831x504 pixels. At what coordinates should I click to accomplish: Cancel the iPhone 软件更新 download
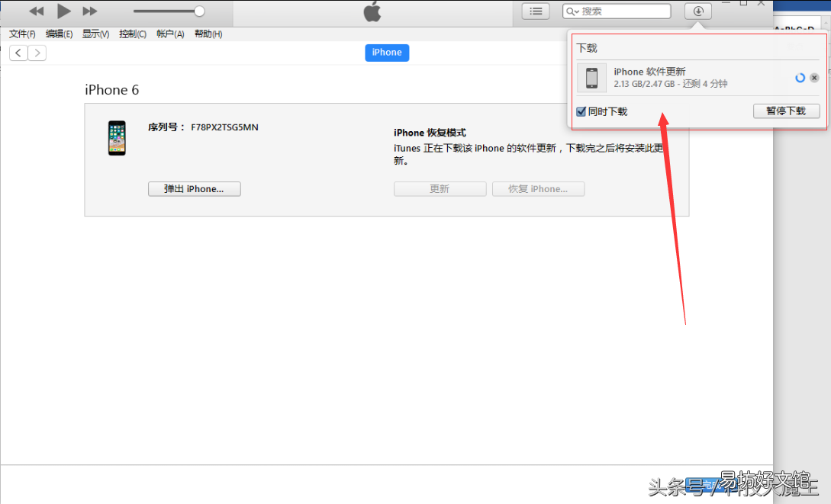click(x=814, y=78)
